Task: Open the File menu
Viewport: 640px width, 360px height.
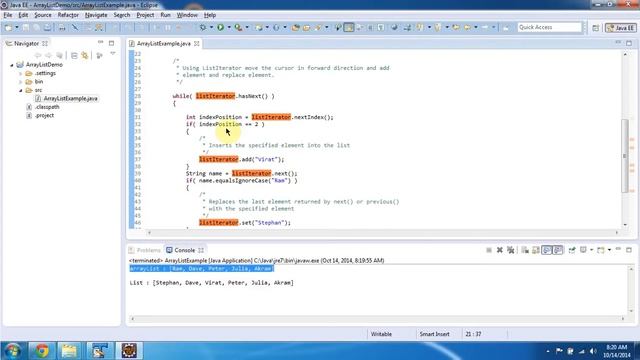Action: [x=8, y=15]
